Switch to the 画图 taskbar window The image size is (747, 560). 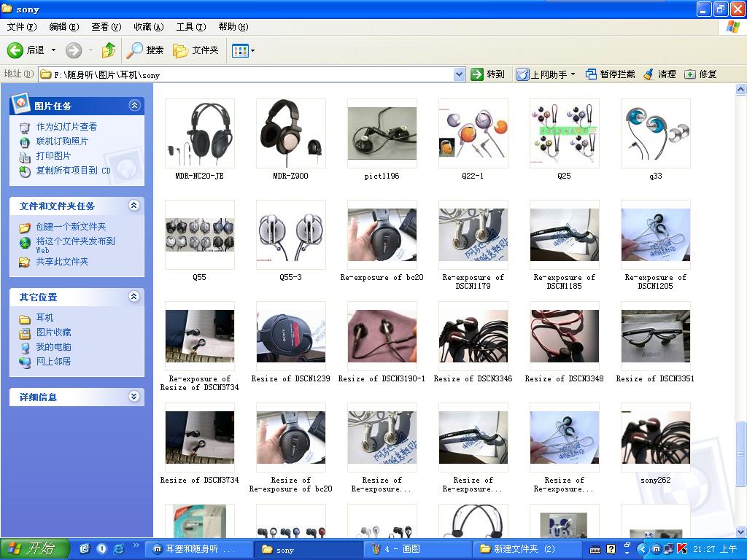click(417, 550)
